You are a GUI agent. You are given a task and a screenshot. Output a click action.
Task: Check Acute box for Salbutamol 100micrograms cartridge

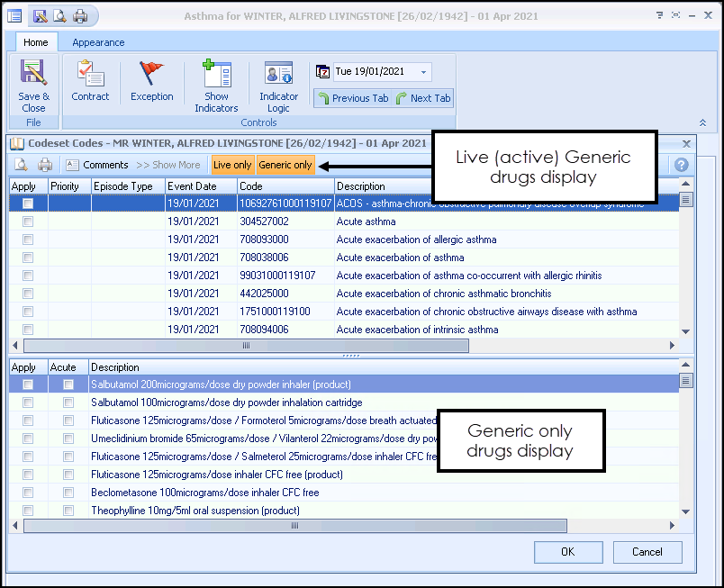pyautogui.click(x=68, y=403)
